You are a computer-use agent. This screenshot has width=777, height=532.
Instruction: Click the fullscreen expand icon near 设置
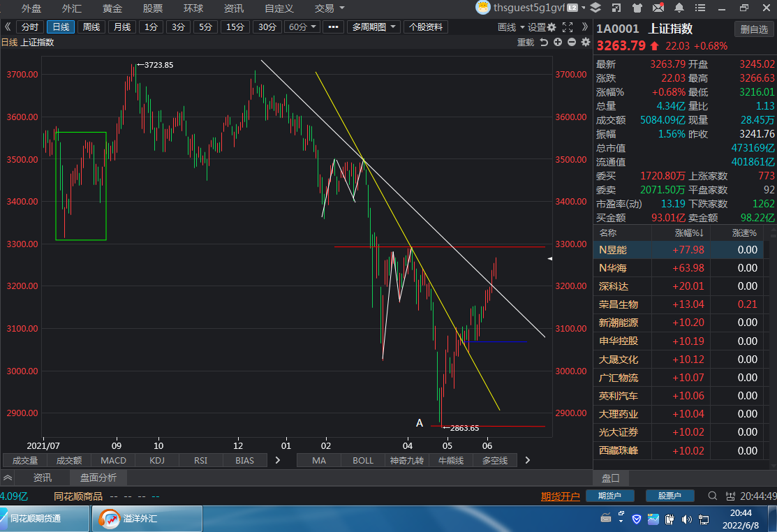coord(567,27)
